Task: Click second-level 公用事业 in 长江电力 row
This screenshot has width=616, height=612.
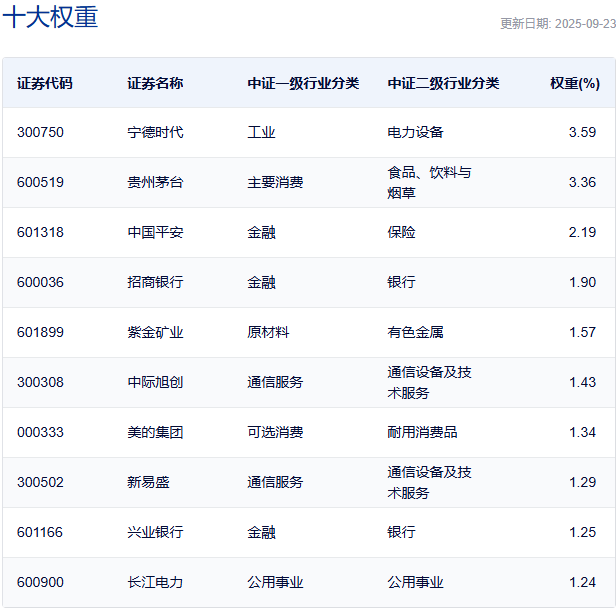Action: (416, 583)
